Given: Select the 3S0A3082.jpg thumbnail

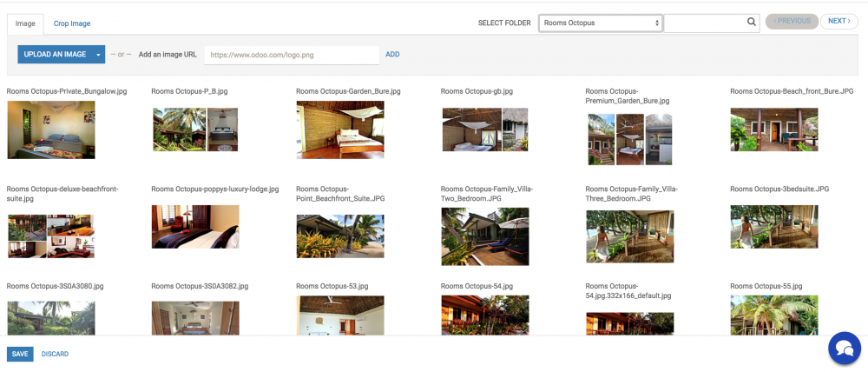Looking at the screenshot, I should pyautogui.click(x=195, y=317).
